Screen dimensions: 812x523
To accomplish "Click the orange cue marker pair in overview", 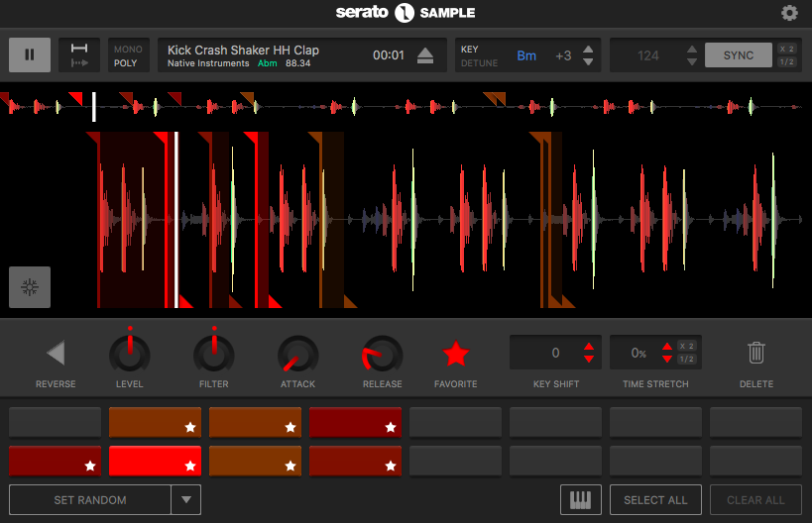I will [495, 98].
